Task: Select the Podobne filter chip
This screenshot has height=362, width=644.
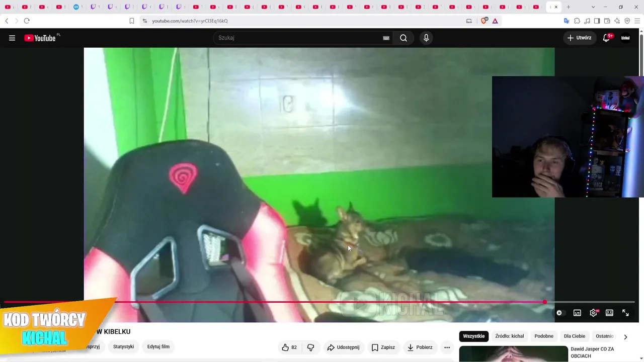Action: 544,336
